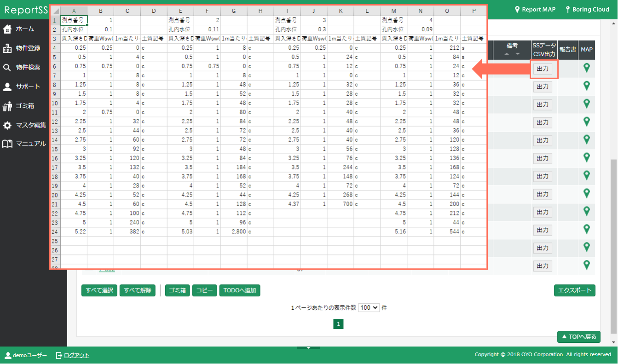Open マニュアル book icon in sidebar
Image resolution: width=618 pixels, height=364 pixels.
tap(7, 144)
